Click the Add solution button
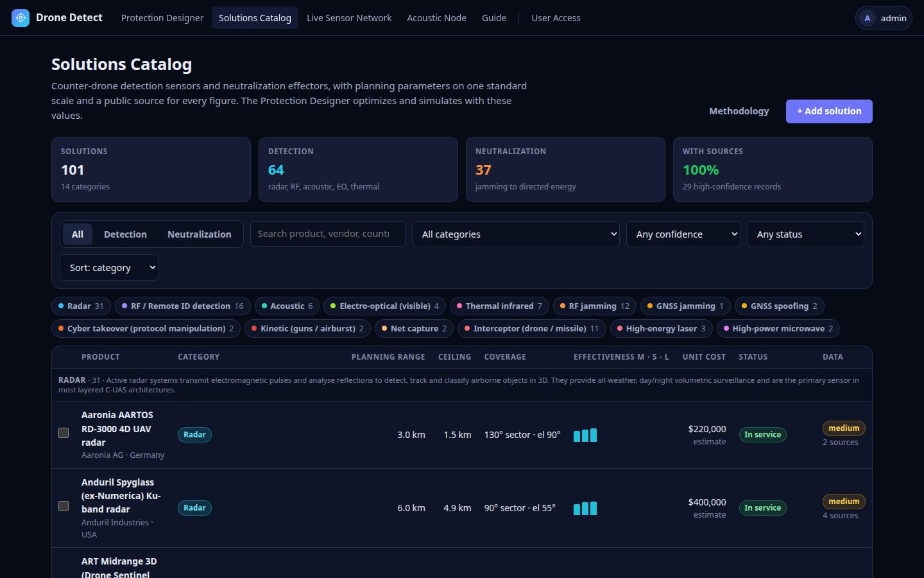Screen dimensions: 924x578 [x=829, y=111]
